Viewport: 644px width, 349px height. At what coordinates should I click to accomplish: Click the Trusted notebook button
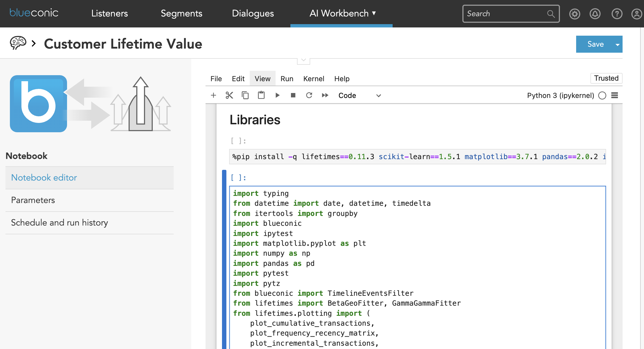[606, 78]
